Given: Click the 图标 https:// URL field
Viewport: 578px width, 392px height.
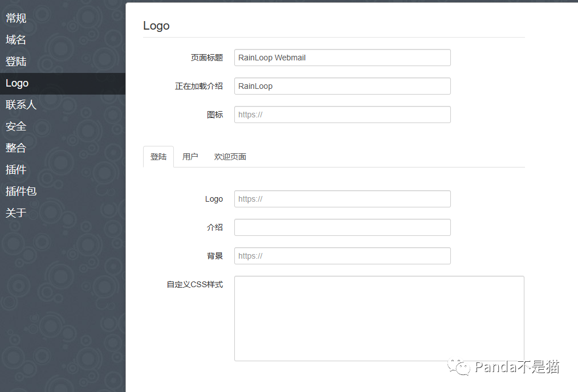Looking at the screenshot, I should [x=342, y=115].
